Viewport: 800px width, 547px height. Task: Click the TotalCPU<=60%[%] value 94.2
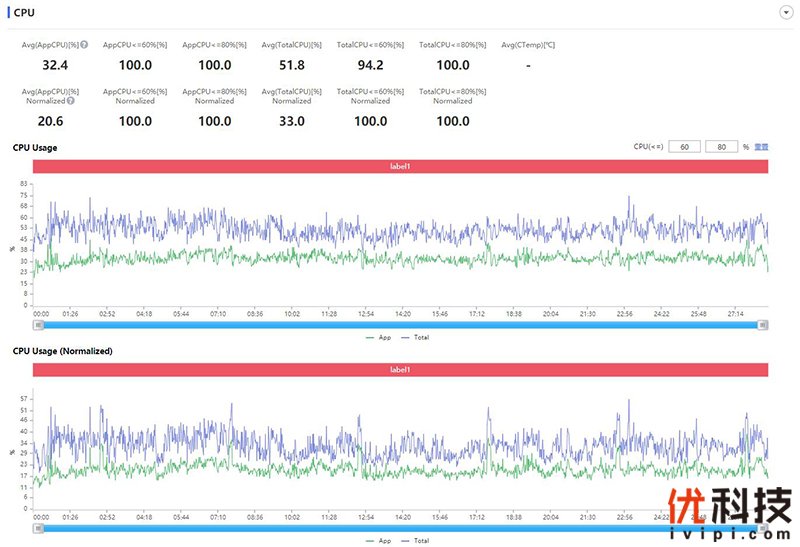coord(370,65)
